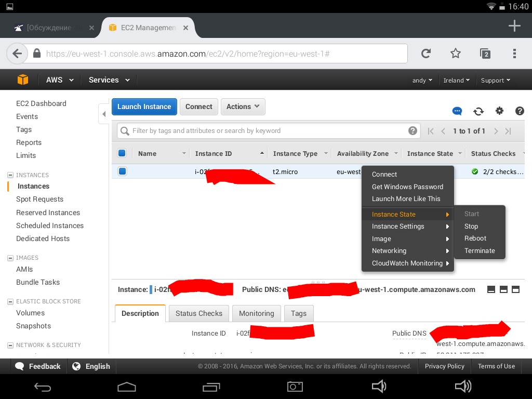This screenshot has width=532, height=399.
Task: Click the AWS orange cube logo
Action: (x=23, y=79)
